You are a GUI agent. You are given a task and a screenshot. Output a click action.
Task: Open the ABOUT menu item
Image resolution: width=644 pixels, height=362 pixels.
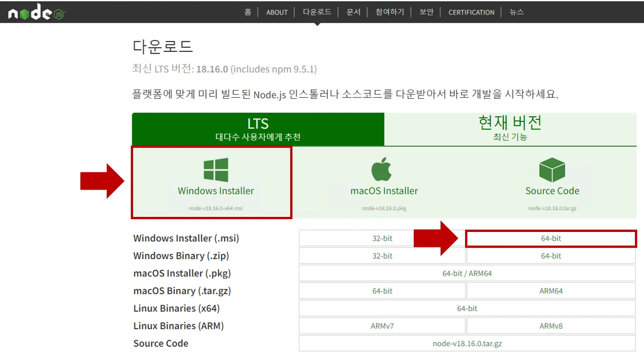(x=277, y=12)
